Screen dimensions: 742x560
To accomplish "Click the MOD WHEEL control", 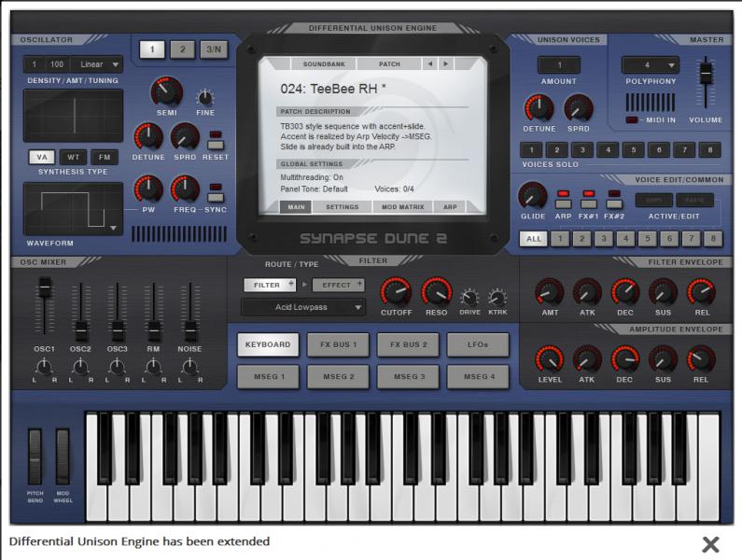I will tap(63, 456).
